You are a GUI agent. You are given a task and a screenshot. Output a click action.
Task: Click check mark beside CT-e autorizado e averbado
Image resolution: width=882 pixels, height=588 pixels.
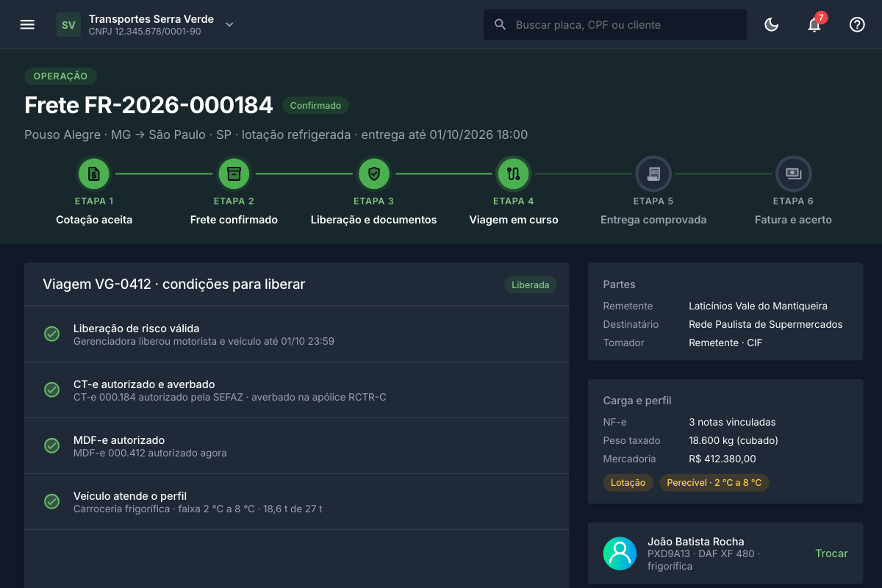pos(51,390)
